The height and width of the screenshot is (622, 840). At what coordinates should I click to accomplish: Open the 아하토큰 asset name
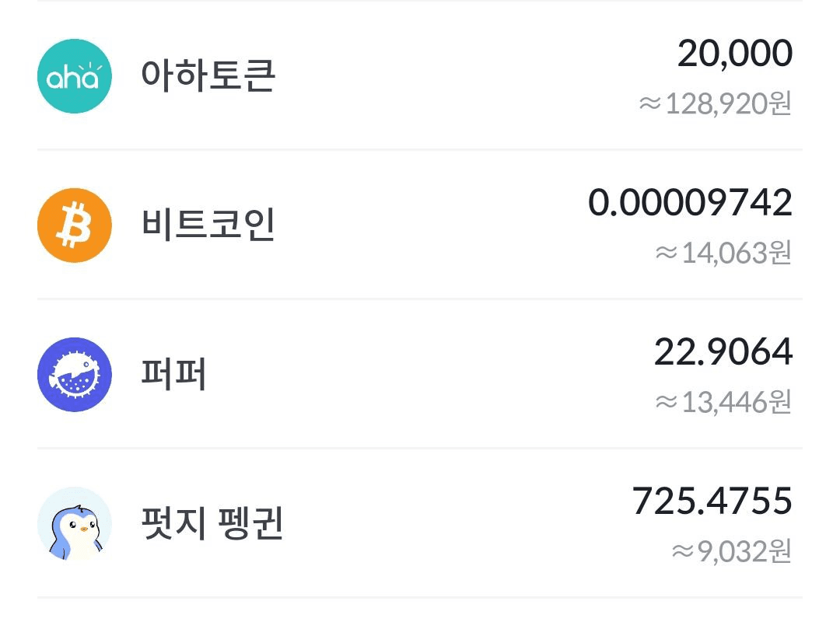[x=208, y=75]
